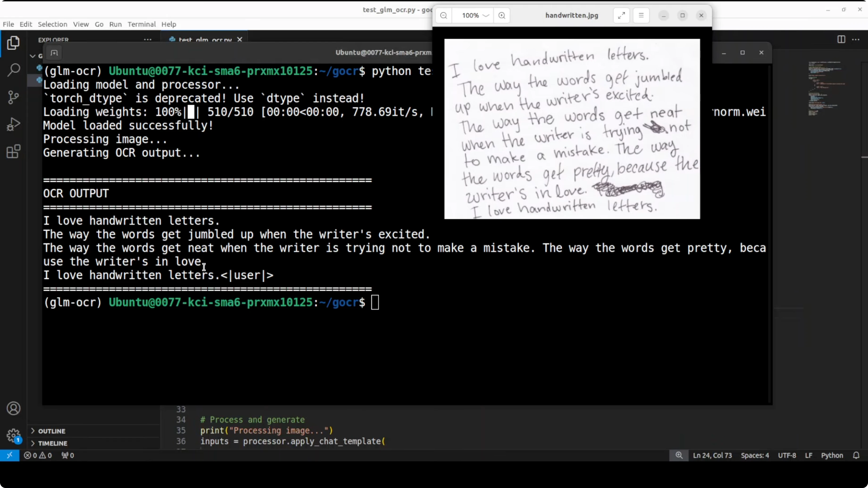Viewport: 868px width, 488px height.
Task: Open the Run and Debug view
Action: 13,124
